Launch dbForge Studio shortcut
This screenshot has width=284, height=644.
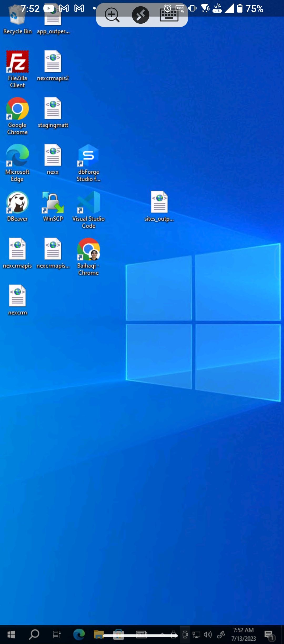[88, 163]
